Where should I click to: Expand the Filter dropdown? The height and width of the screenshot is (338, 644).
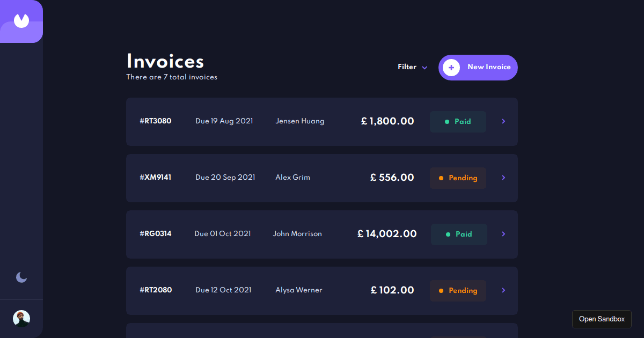point(406,67)
